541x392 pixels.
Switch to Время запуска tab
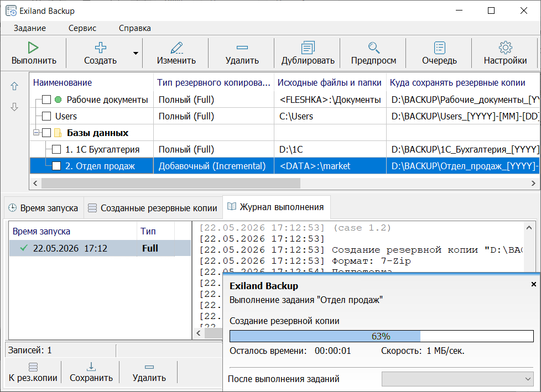pyautogui.click(x=44, y=208)
